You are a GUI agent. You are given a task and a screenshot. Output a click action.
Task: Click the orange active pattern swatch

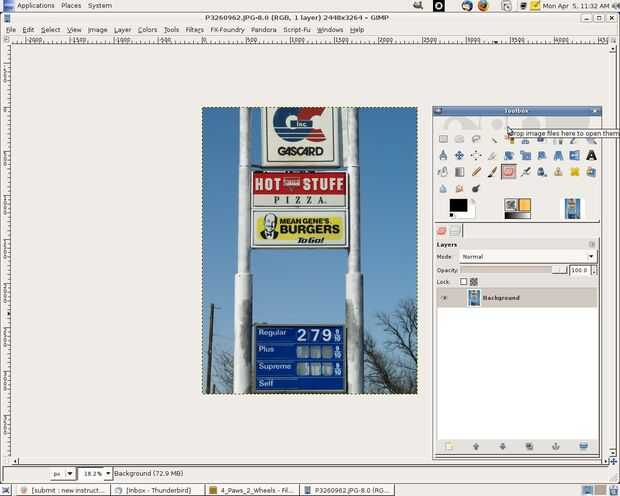(x=524, y=204)
